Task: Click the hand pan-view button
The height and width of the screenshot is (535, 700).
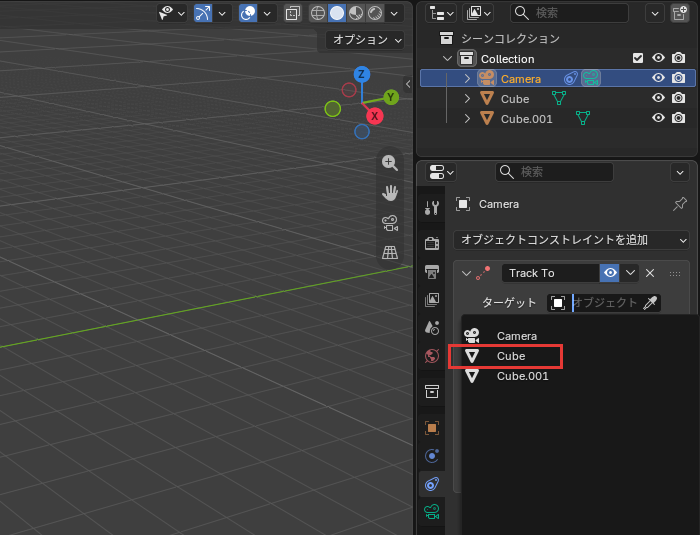Action: [390, 193]
